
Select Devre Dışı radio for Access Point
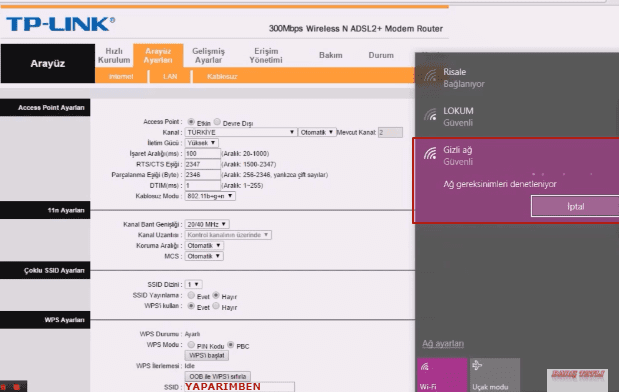tap(217, 122)
